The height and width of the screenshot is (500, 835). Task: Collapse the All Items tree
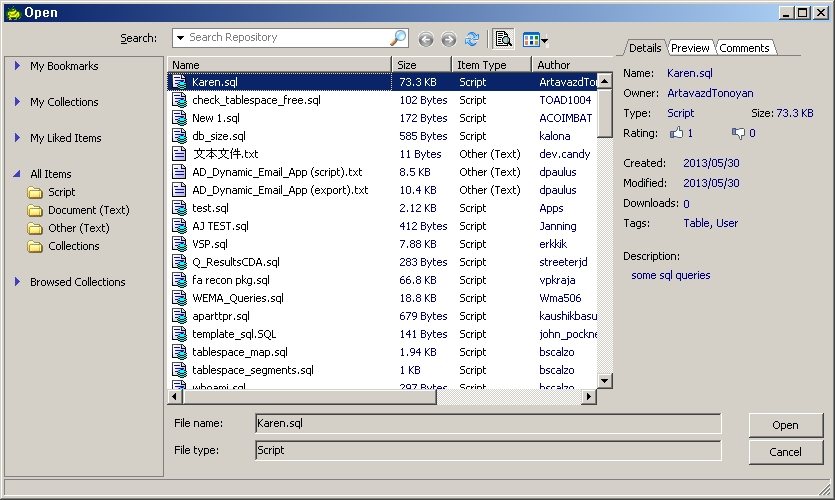point(17,174)
